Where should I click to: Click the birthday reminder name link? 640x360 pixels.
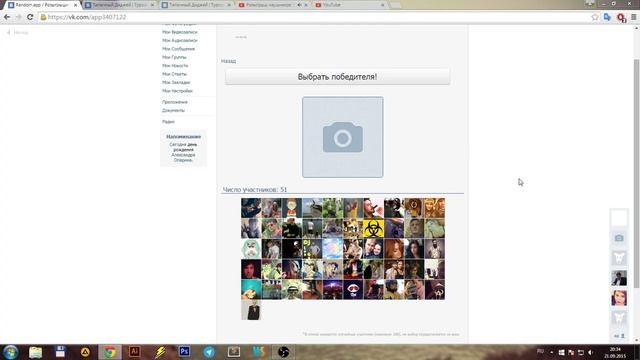coord(183,158)
